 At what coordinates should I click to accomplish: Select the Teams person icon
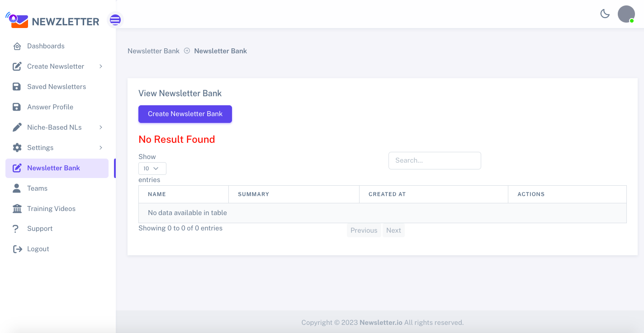tap(17, 188)
